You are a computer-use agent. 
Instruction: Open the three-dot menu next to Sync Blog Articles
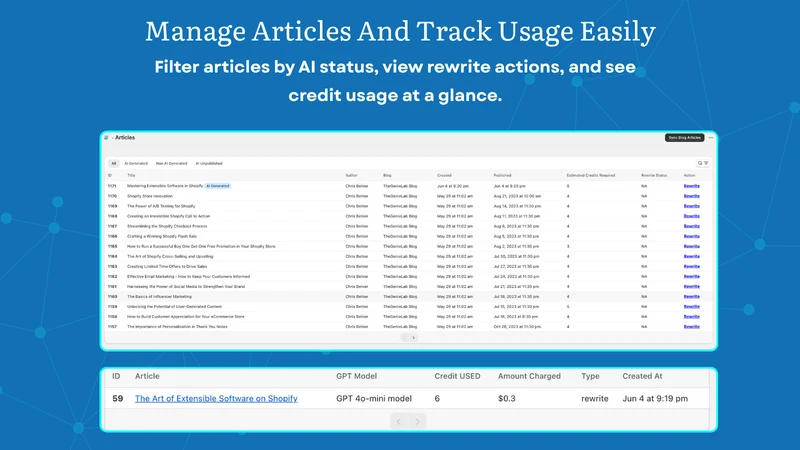711,138
